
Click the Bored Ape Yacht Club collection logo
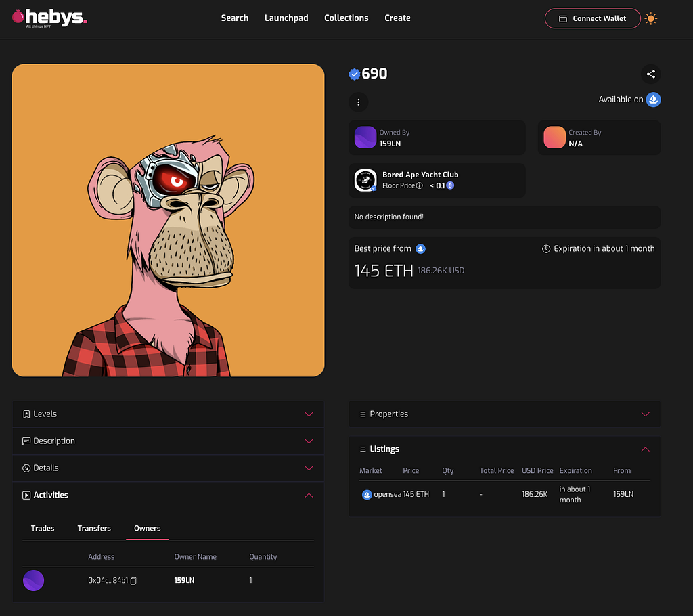click(x=365, y=180)
